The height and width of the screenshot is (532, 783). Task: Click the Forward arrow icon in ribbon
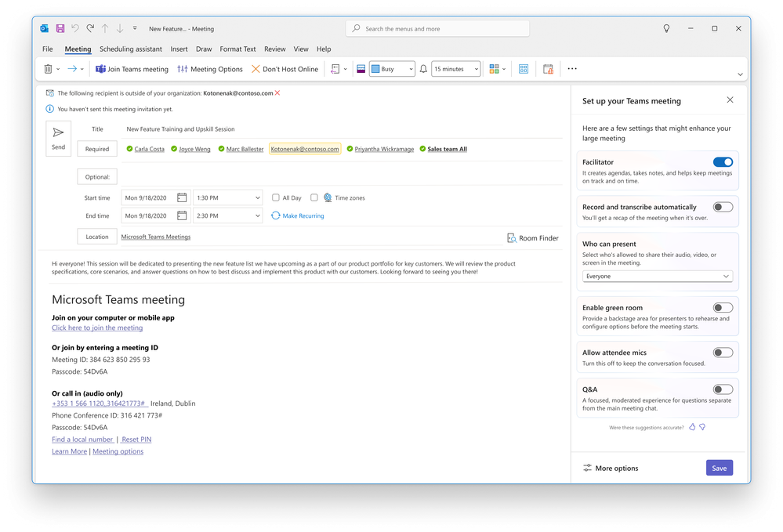[72, 69]
